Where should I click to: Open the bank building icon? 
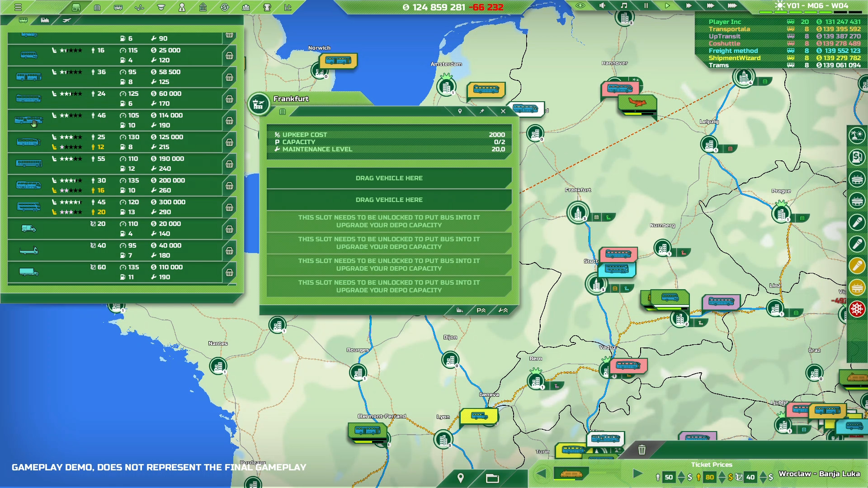[x=203, y=7]
